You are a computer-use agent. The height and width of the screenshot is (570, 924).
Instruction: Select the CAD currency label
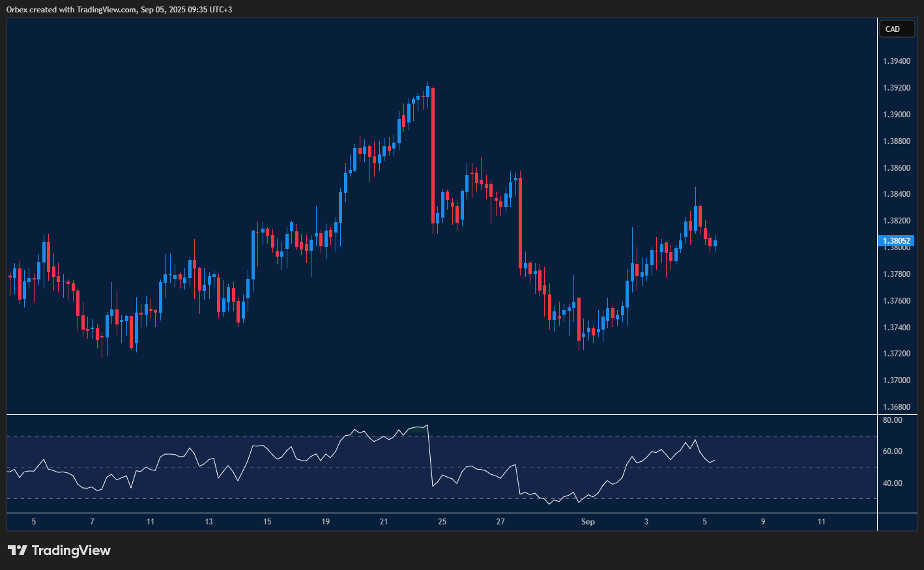tap(897, 29)
